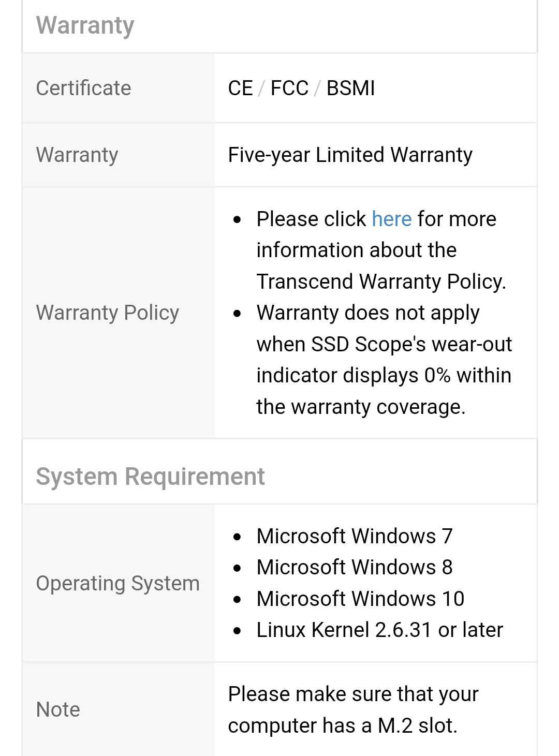
Task: Tap the Warranty section header
Action: 85,26
